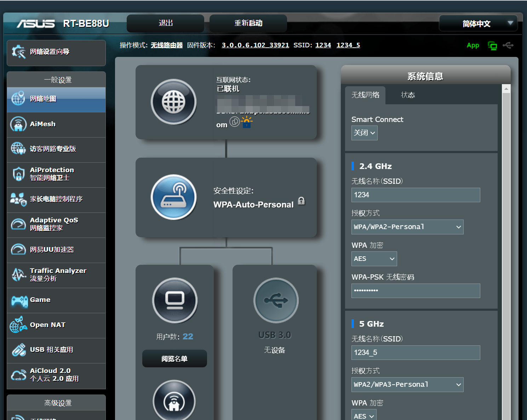The width and height of the screenshot is (527, 420).
Task: Click the system info scrollbar up arrow
Action: coord(506,89)
